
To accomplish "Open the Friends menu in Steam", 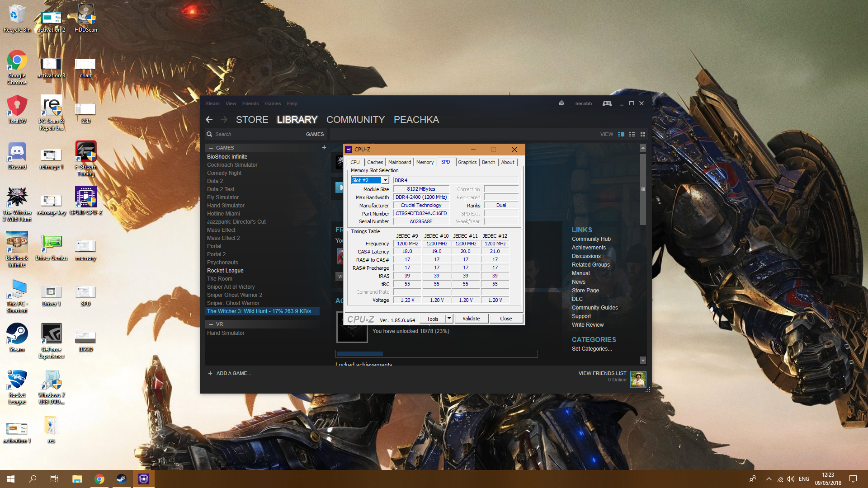I will coord(250,103).
